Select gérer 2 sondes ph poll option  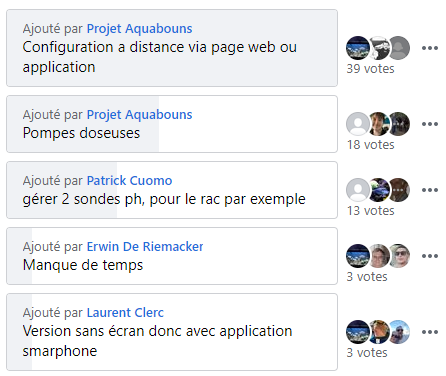pyautogui.click(x=172, y=190)
